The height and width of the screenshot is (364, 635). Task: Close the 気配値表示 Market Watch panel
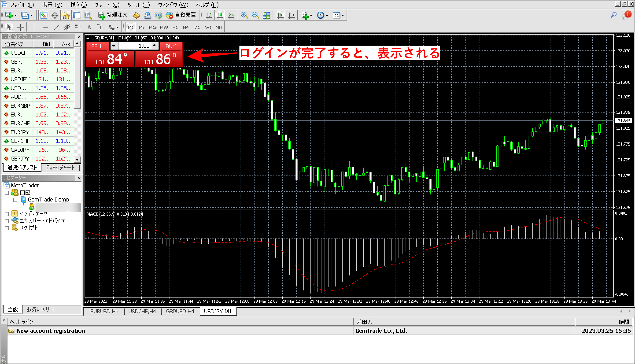tap(79, 37)
